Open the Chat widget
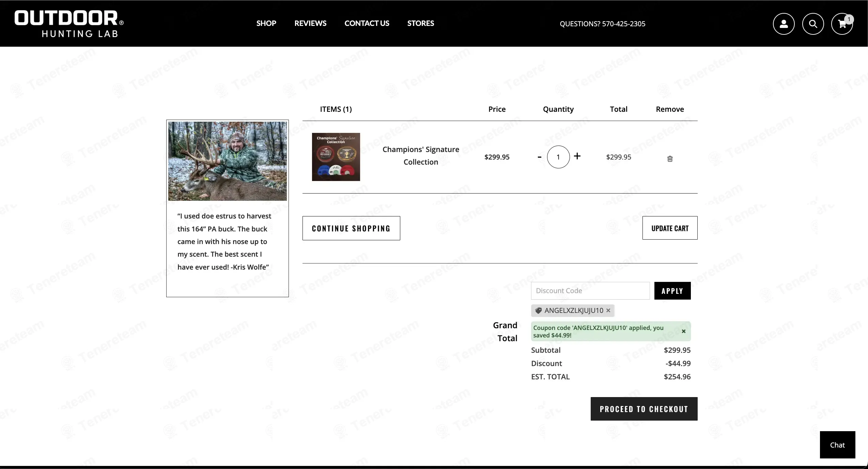Viewport: 868px width, 469px height. tap(837, 445)
